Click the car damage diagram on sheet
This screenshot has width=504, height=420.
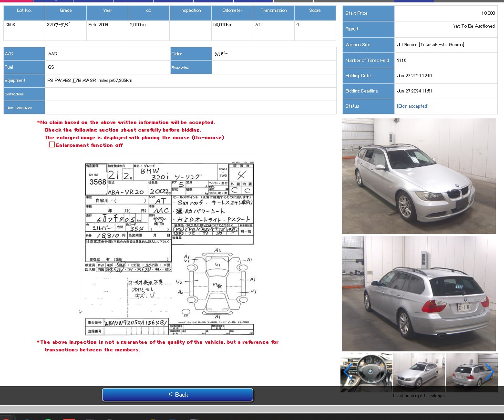click(217, 285)
